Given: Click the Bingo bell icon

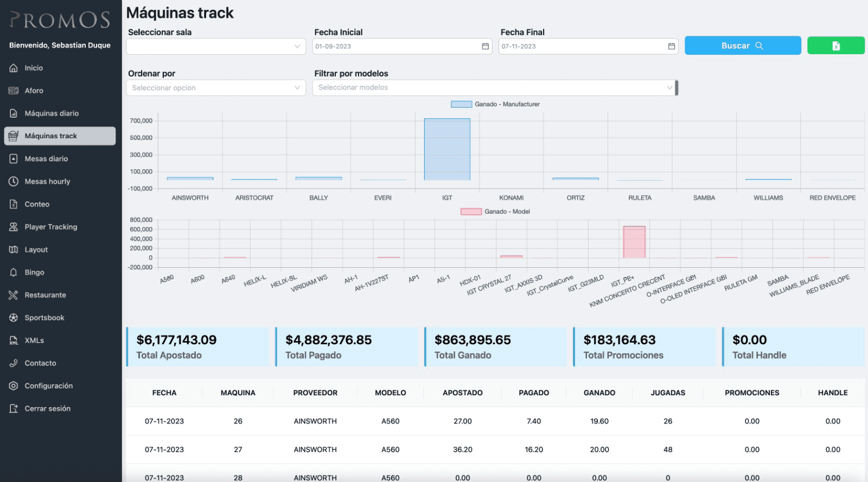Looking at the screenshot, I should (14, 273).
